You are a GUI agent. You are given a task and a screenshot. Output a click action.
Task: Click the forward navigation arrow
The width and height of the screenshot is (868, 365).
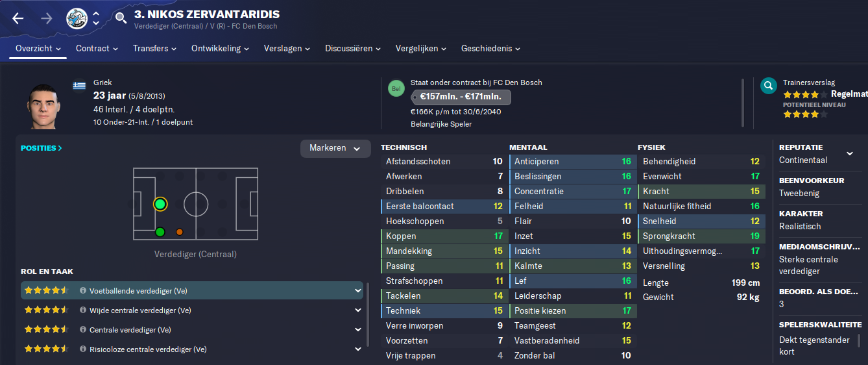pyautogui.click(x=47, y=18)
